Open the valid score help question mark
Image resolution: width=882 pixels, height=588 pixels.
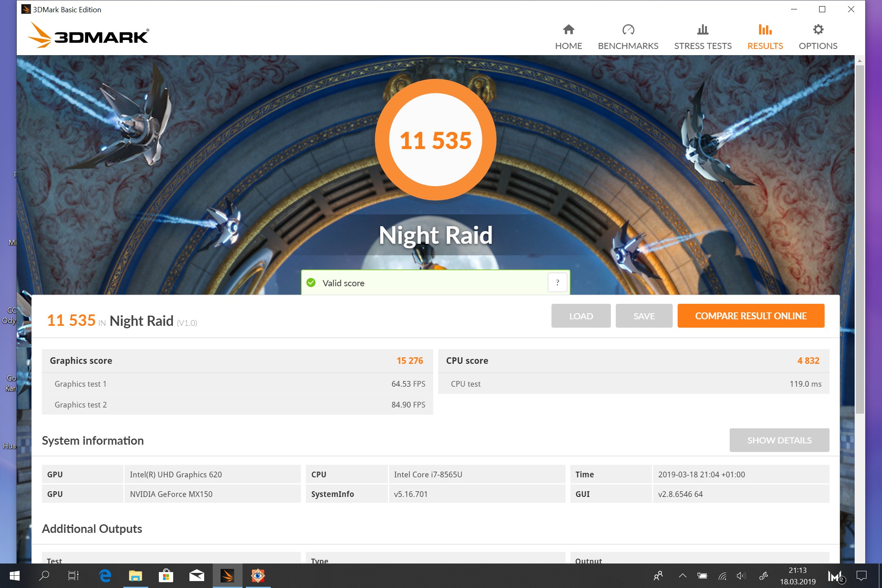[557, 283]
